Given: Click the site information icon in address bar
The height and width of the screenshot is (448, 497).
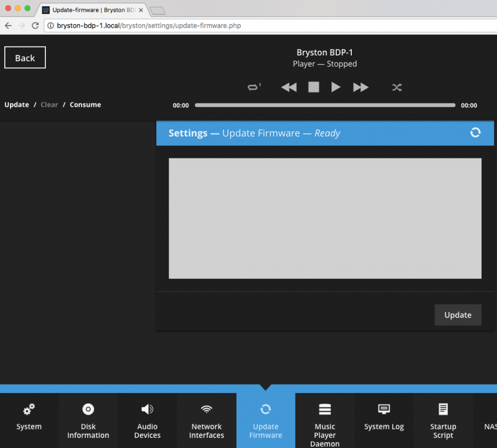Looking at the screenshot, I should point(50,26).
